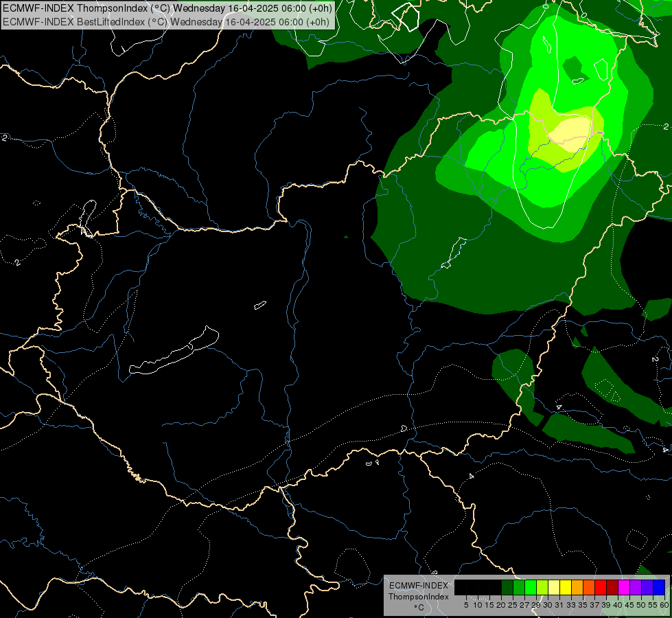Pick the orange 33–35 legend swatch
The height and width of the screenshot is (618, 672).
pos(577,587)
